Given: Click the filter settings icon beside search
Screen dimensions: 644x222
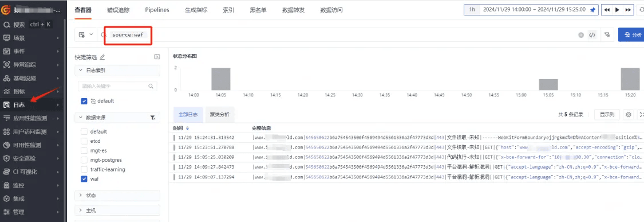Looking at the screenshot, I should pyautogui.click(x=607, y=36).
